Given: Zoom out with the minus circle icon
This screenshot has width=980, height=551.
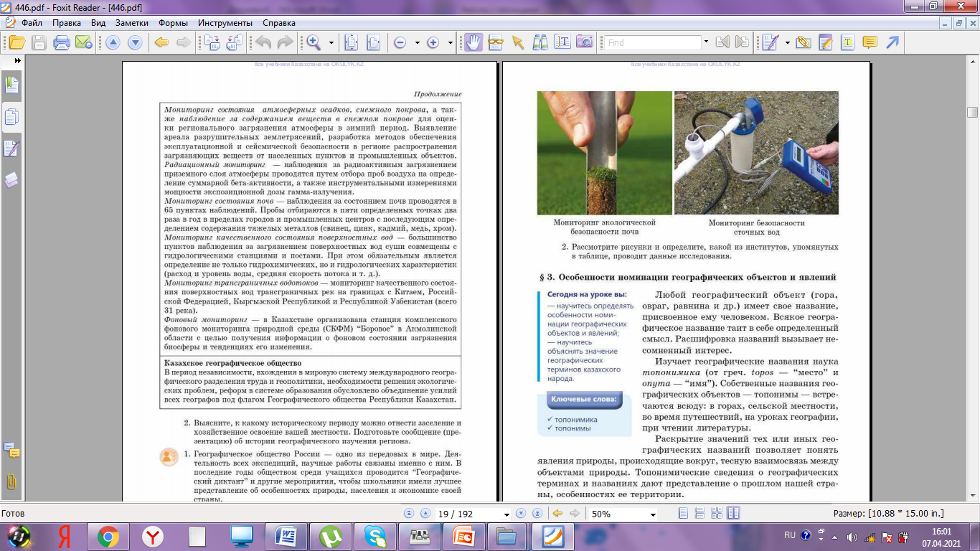Looking at the screenshot, I should pos(400,43).
